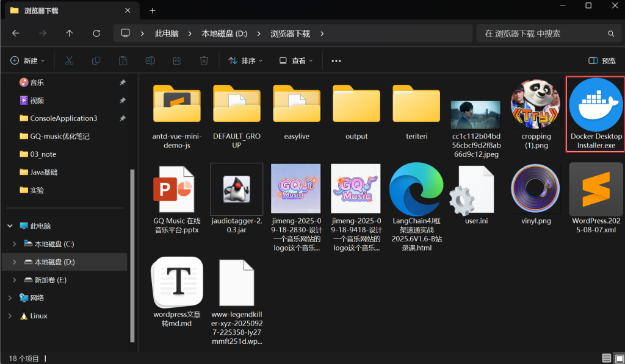Screen dimensions: 625x364
Task: Open the more options ellipsis menu
Action: tap(336, 61)
